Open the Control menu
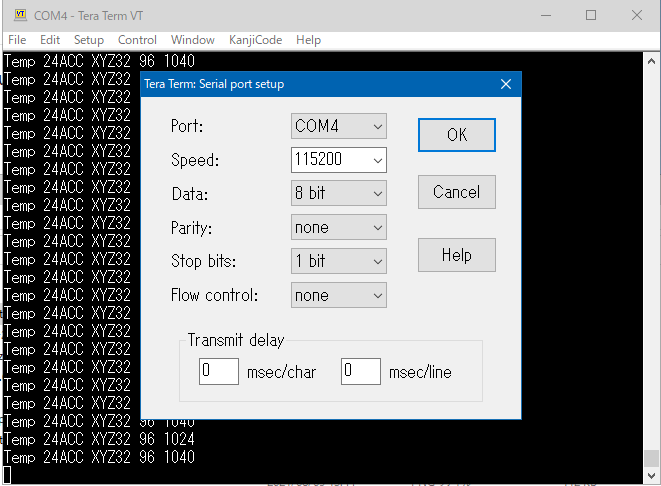The width and height of the screenshot is (661, 486). point(137,40)
